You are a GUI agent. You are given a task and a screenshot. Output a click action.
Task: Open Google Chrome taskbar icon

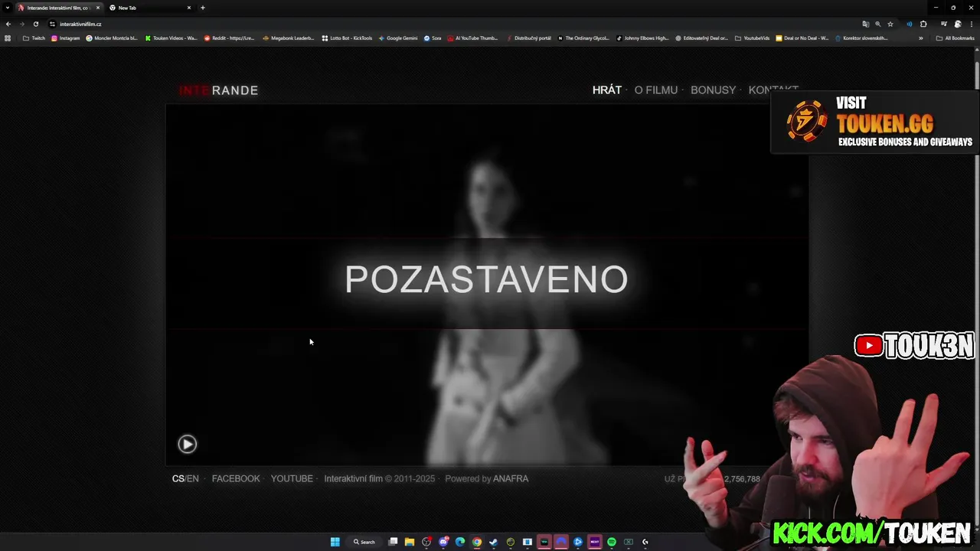click(x=477, y=542)
